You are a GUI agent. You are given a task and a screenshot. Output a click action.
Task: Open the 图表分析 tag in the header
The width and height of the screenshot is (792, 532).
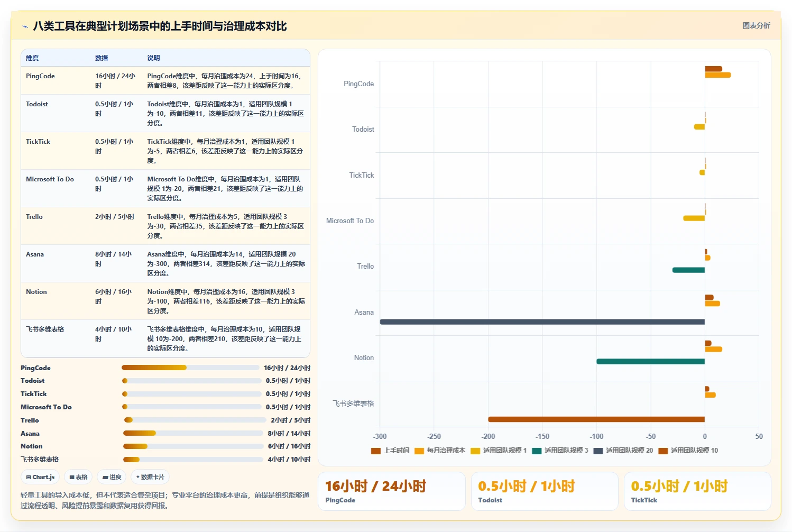(756, 25)
